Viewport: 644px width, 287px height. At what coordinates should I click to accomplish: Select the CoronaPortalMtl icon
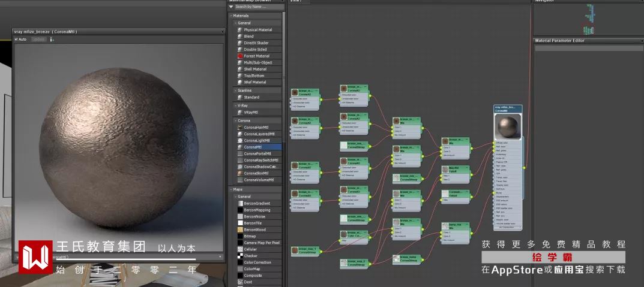pos(240,154)
